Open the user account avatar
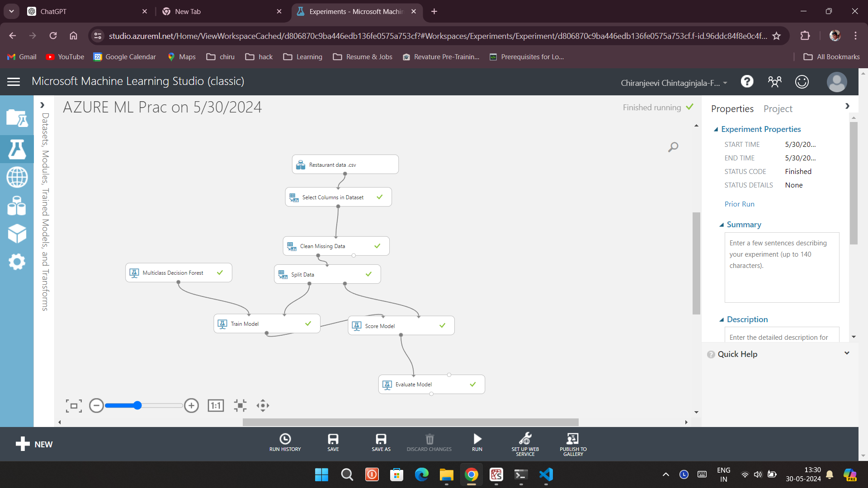Image resolution: width=868 pixels, height=488 pixels. (836, 82)
